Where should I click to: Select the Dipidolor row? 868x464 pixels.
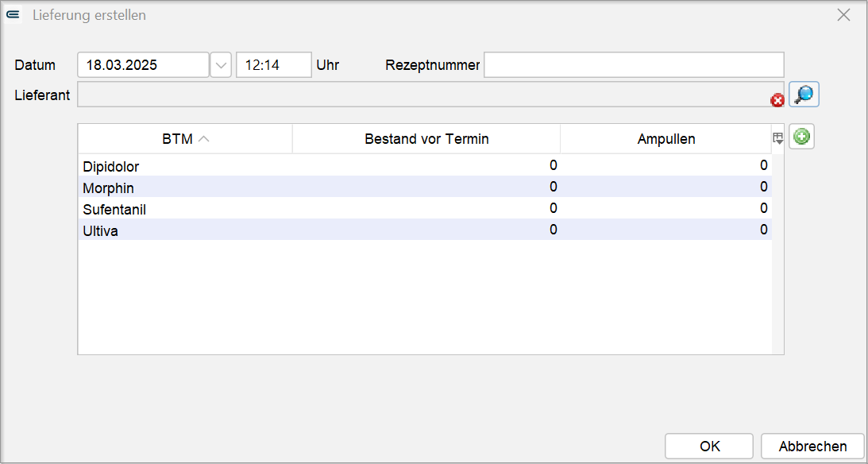click(x=425, y=165)
